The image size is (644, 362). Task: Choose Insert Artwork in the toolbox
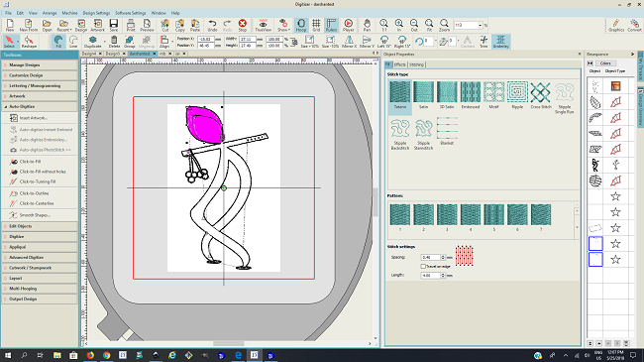(33, 118)
